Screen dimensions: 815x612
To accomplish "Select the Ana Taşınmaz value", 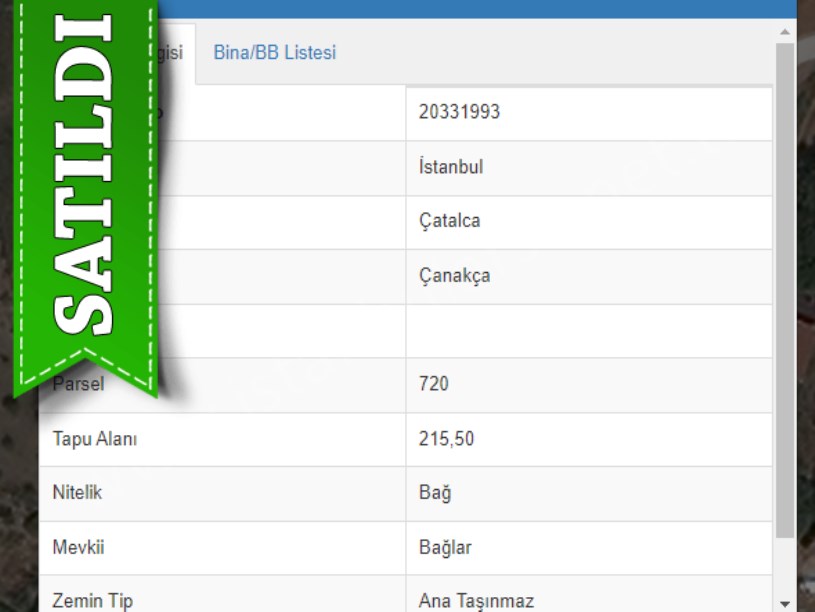I will (x=476, y=601).
